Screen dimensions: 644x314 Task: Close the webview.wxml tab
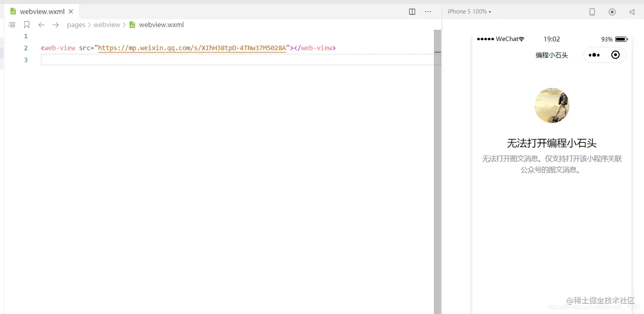point(71,11)
